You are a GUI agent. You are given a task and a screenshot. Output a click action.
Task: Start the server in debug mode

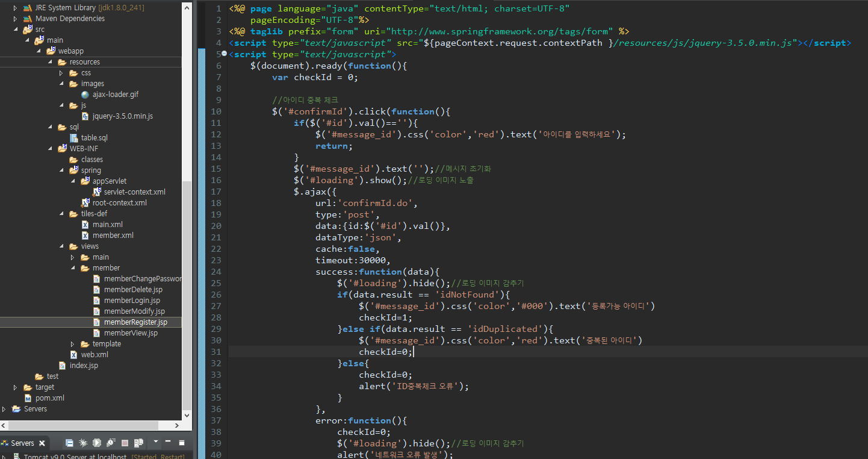coord(83,443)
